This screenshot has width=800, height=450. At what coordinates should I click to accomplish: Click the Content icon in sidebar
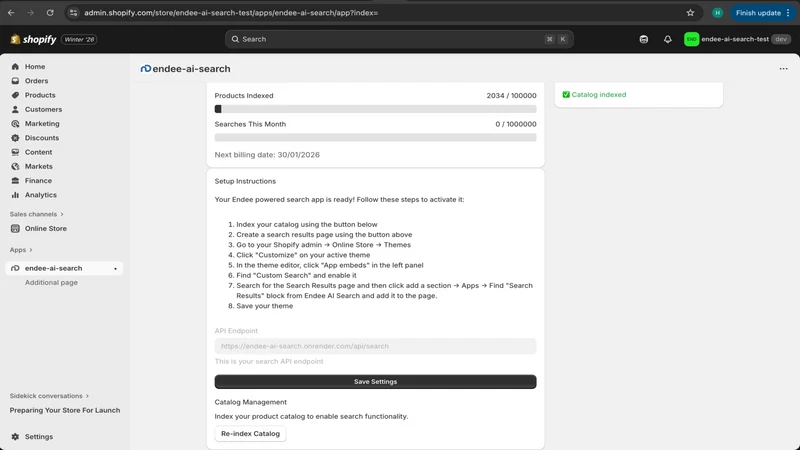click(15, 152)
